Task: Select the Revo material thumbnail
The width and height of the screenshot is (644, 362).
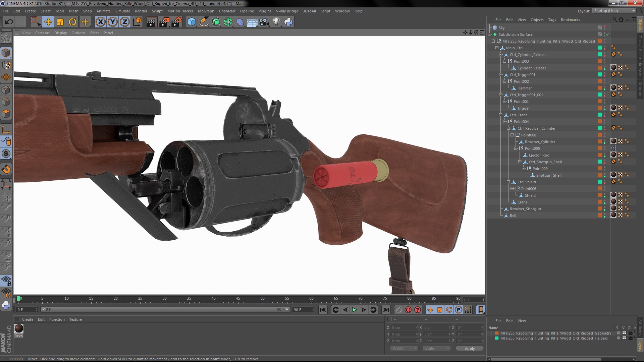Action: (x=19, y=328)
